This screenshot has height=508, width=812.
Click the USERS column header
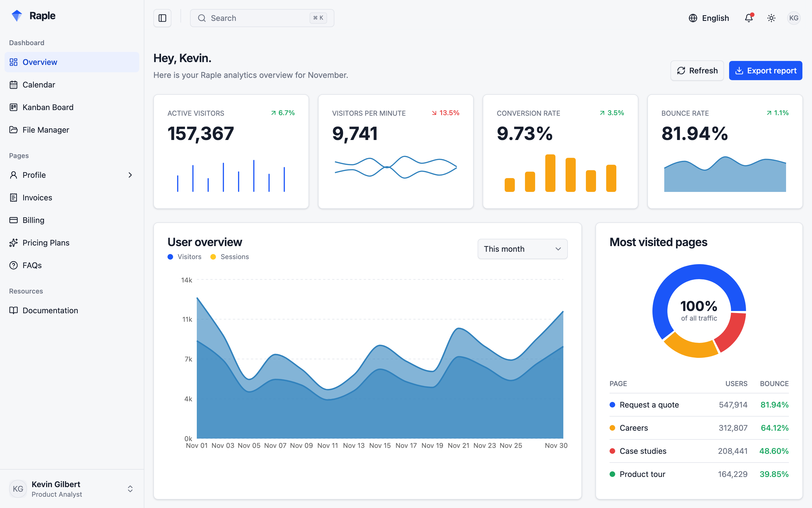[x=736, y=384]
